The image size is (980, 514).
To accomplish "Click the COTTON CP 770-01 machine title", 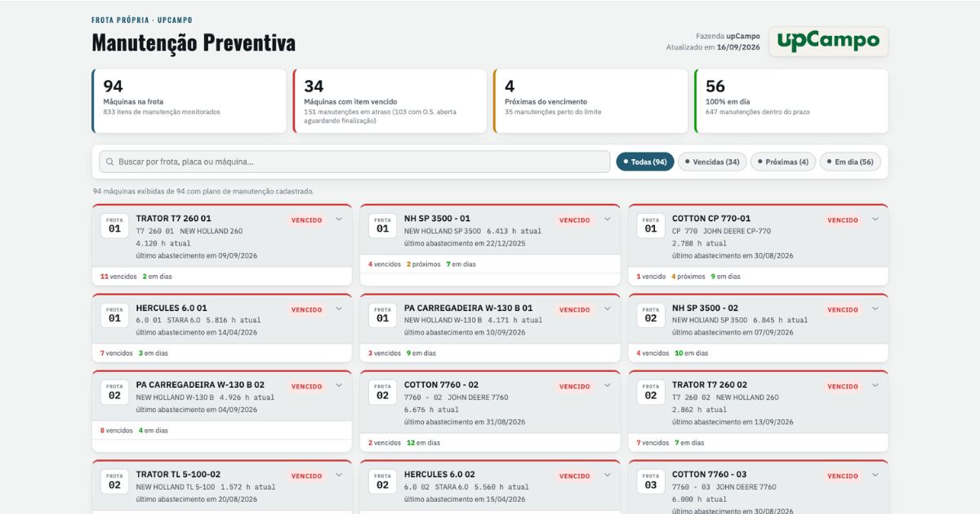I will [711, 219].
